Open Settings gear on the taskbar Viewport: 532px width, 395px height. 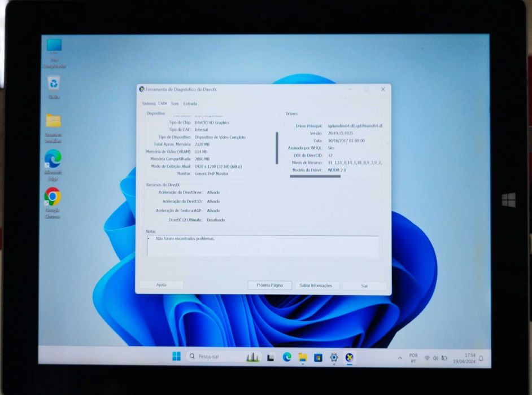pyautogui.click(x=334, y=357)
